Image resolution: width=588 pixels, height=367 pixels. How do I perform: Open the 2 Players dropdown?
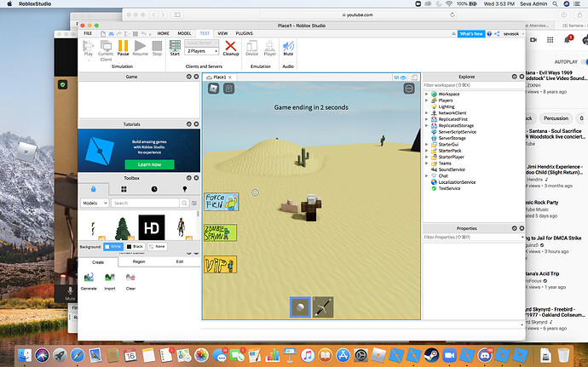[202, 51]
